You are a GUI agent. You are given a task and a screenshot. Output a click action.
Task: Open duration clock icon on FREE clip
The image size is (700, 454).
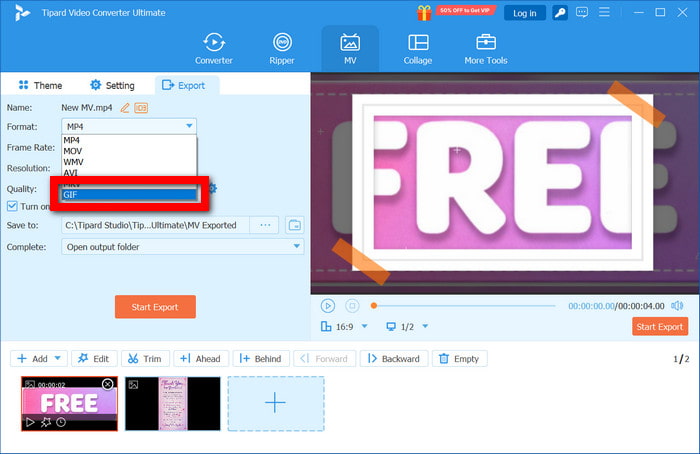61,422
